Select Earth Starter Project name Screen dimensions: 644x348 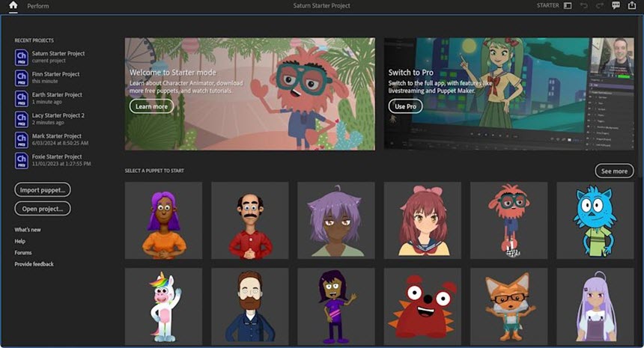coord(57,94)
